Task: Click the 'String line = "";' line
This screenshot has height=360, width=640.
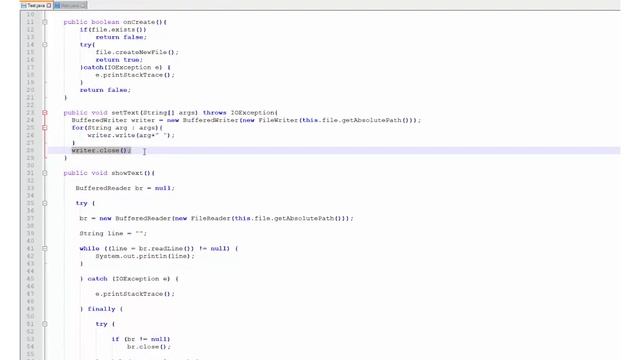Action: [x=113, y=233]
